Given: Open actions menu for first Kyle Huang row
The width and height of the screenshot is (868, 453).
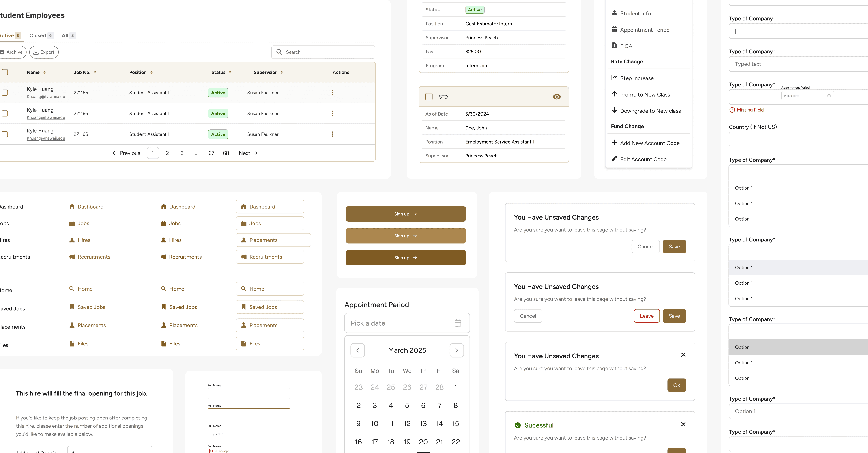Looking at the screenshot, I should tap(332, 93).
